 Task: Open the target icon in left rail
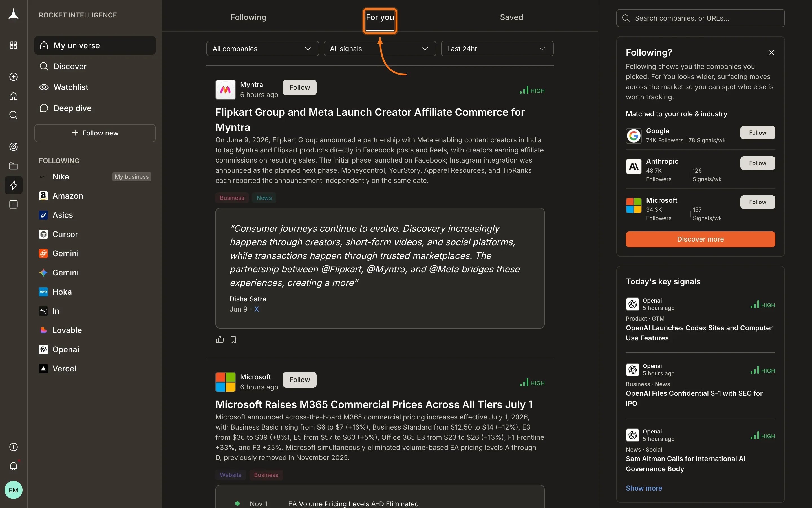14,147
